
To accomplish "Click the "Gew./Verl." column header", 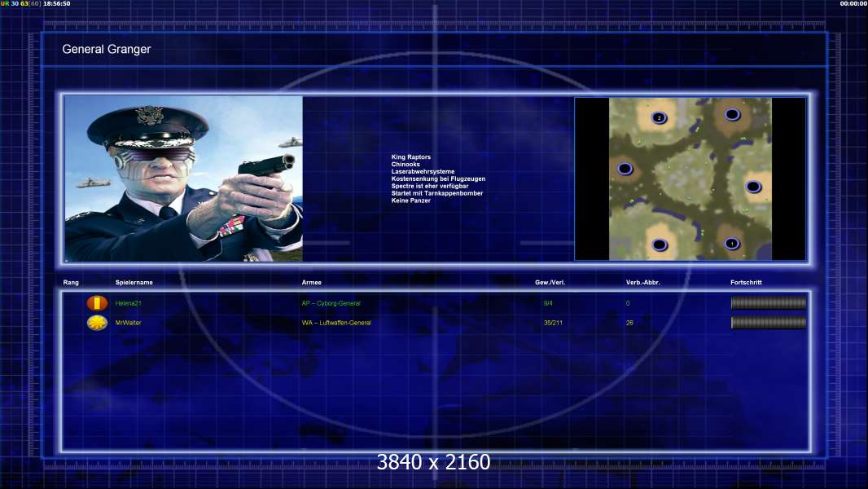I will click(x=550, y=283).
